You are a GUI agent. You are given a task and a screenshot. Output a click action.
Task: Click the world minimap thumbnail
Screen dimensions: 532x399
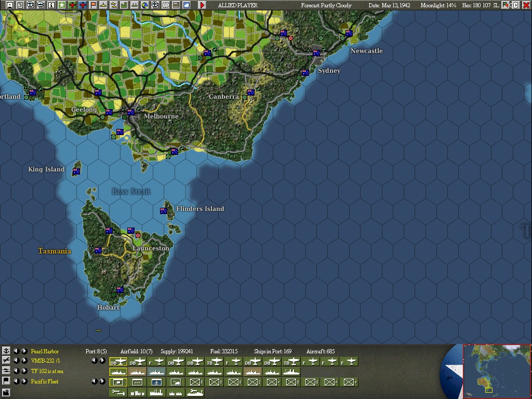click(x=497, y=371)
